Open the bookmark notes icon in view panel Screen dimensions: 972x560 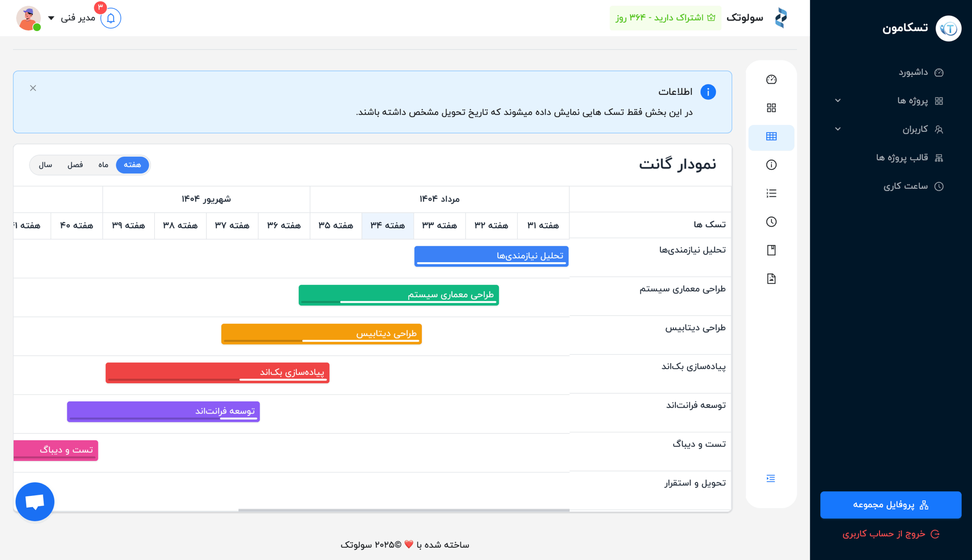tap(772, 250)
